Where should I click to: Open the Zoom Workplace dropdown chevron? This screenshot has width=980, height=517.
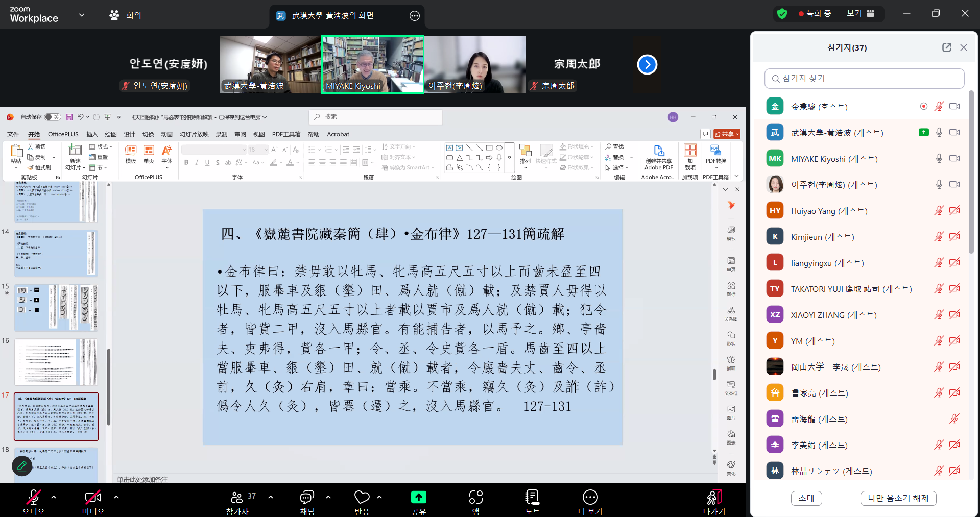coord(81,15)
